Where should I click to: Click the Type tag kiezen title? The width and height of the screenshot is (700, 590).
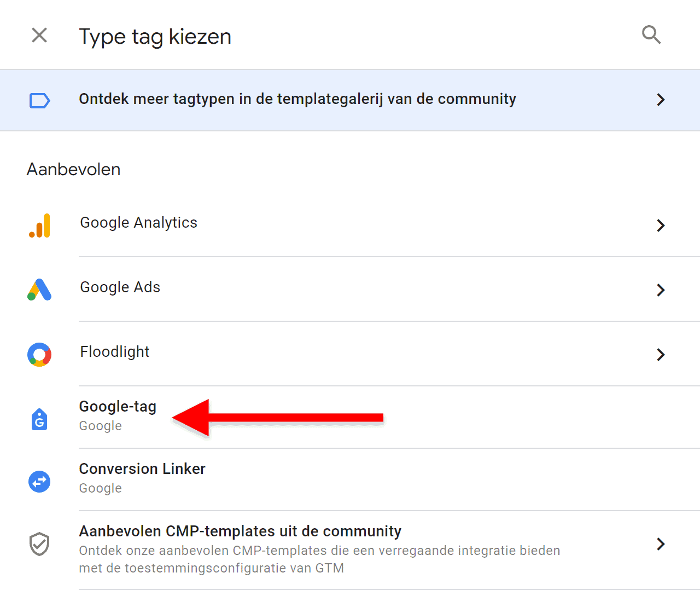(155, 37)
